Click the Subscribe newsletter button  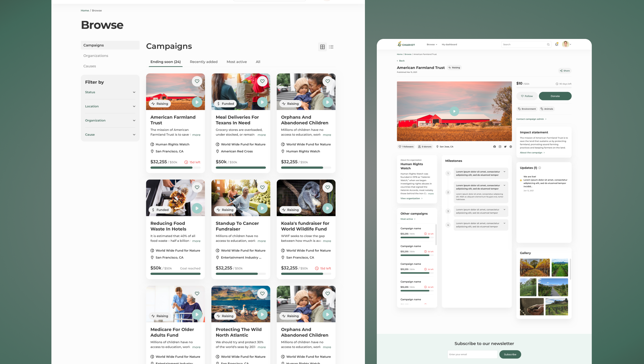pos(510,354)
